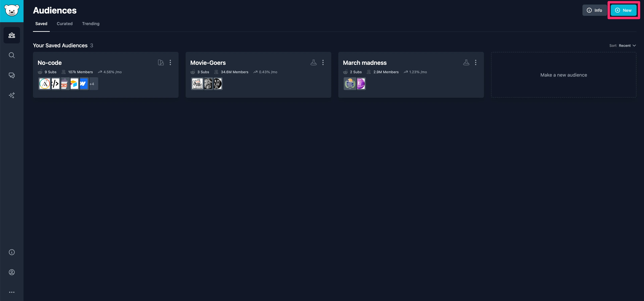This screenshot has height=301, width=644.
Task: Switch to the Trending tab
Action: (91, 24)
